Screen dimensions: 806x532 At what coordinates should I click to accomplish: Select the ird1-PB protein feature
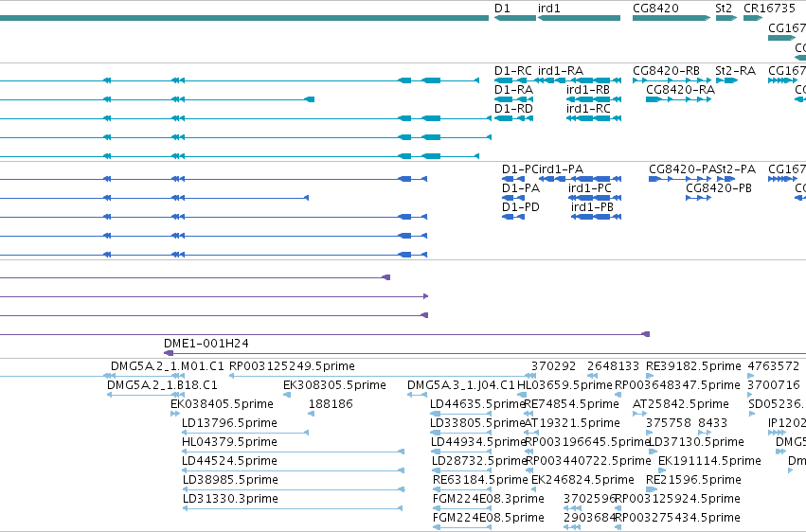tap(597, 217)
